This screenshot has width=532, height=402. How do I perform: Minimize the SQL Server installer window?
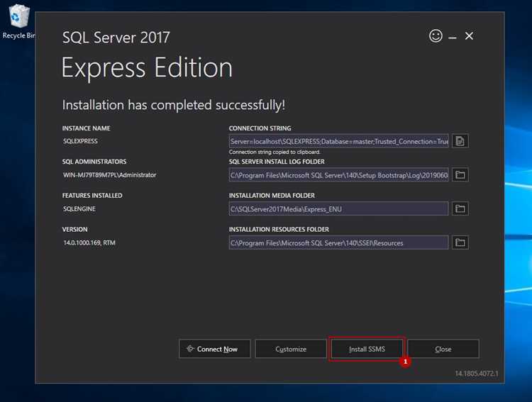453,37
